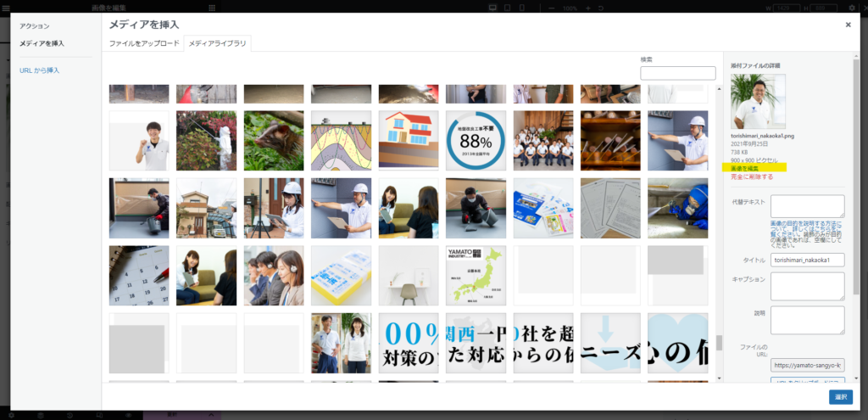
Task: Click the 説明 text area
Action: click(808, 320)
